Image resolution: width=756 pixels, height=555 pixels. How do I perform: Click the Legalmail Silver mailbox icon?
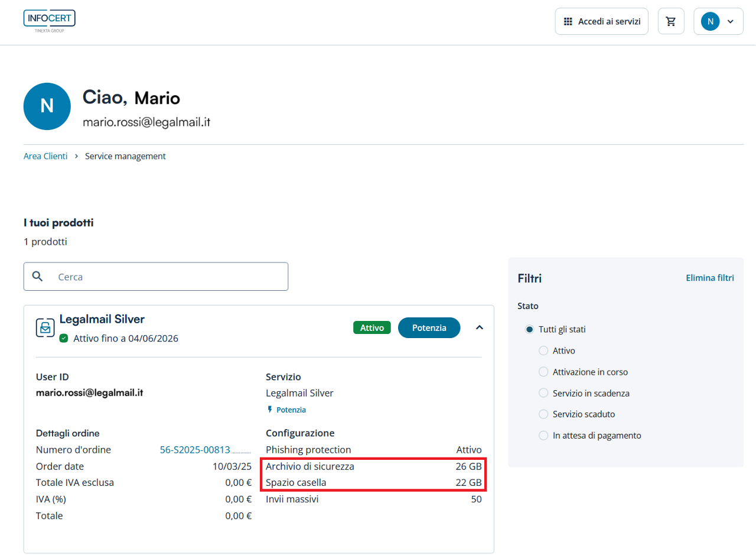pyautogui.click(x=45, y=327)
